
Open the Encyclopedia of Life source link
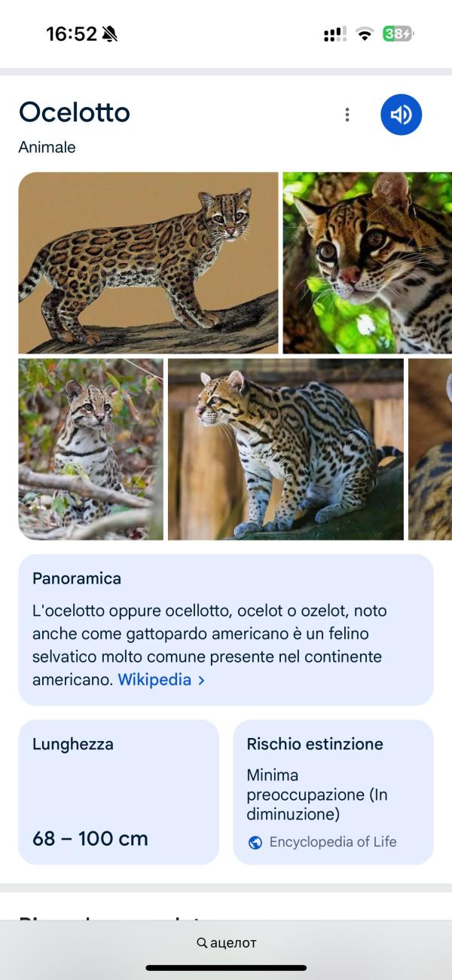coord(333,842)
